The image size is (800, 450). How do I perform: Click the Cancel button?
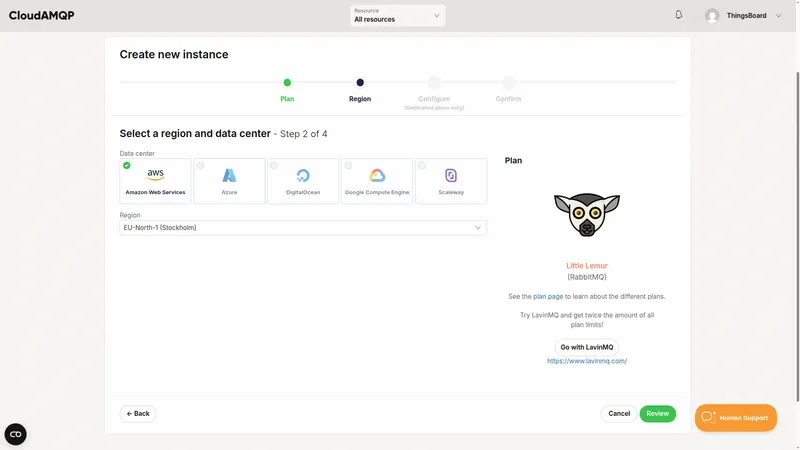[619, 414]
